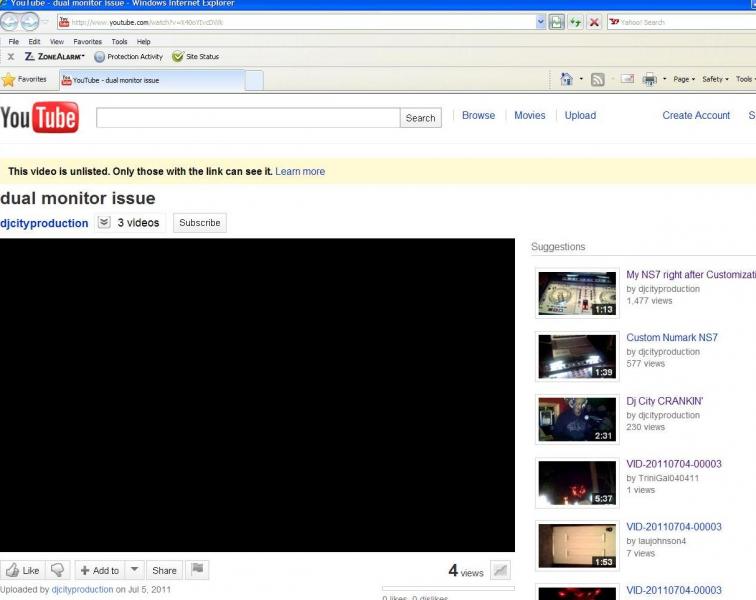Click the Like thumbs-up button
Viewport: 756px width, 600px height.
pos(23,570)
